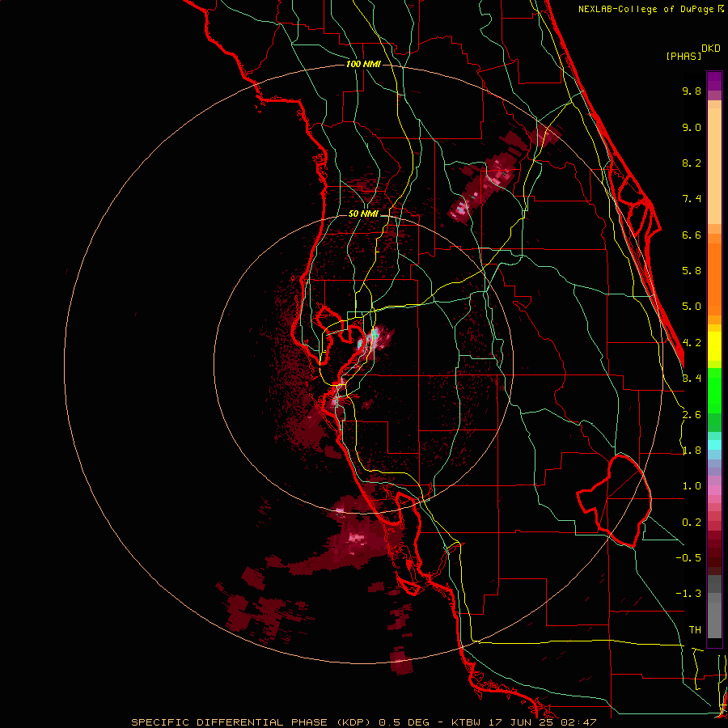Select the 5.0 scale value

692,307
